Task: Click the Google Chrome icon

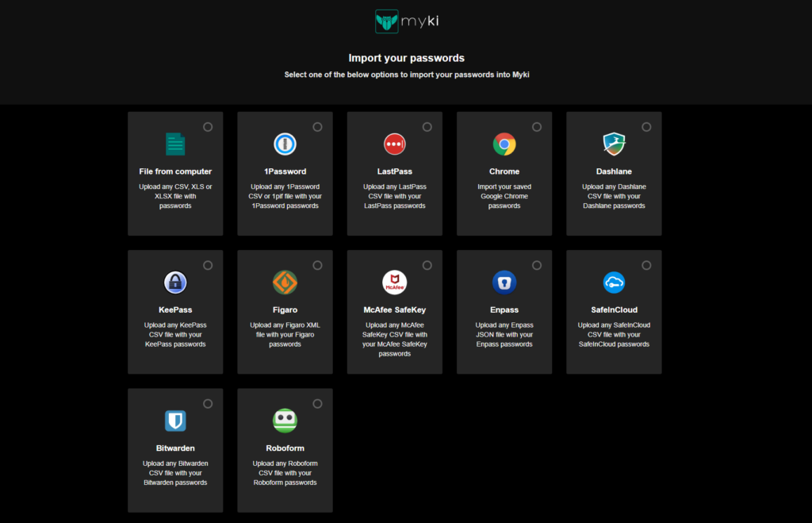Action: [504, 144]
